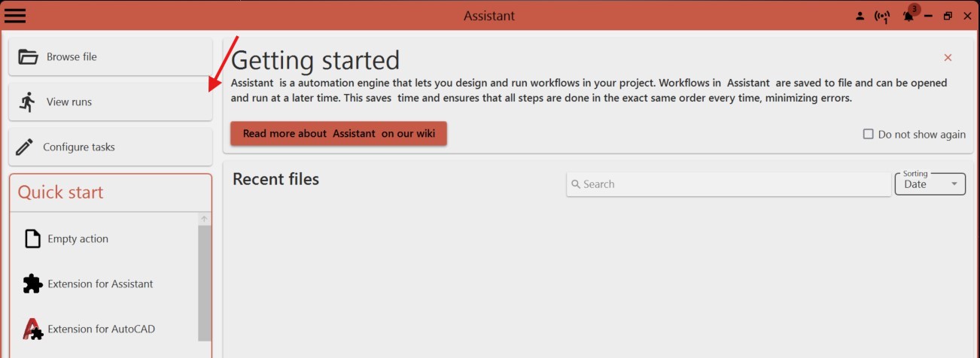Open the Sorting Date dropdown

[x=930, y=184]
